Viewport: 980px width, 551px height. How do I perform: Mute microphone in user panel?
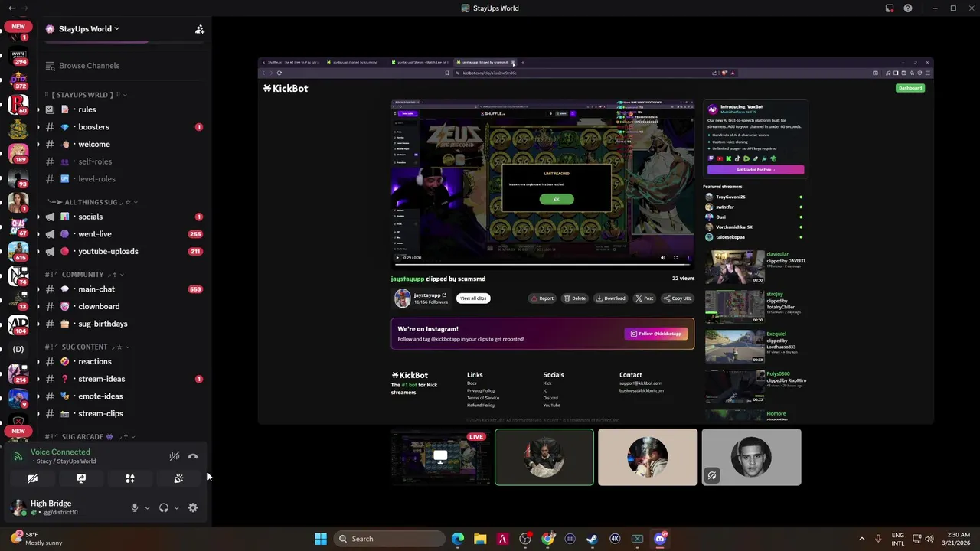pos(135,507)
